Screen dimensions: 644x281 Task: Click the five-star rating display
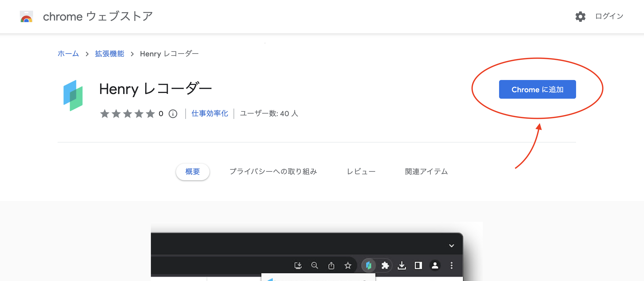coord(127,114)
